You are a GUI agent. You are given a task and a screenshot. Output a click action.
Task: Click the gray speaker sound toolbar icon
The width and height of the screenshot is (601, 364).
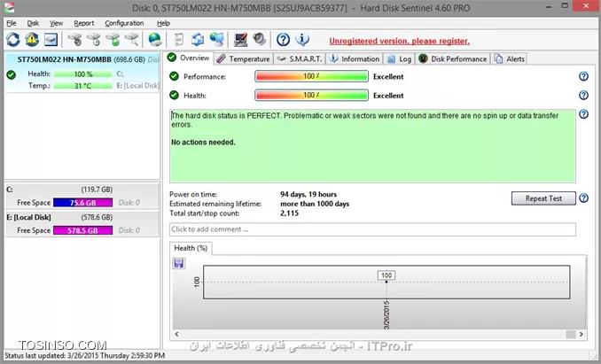[260, 40]
